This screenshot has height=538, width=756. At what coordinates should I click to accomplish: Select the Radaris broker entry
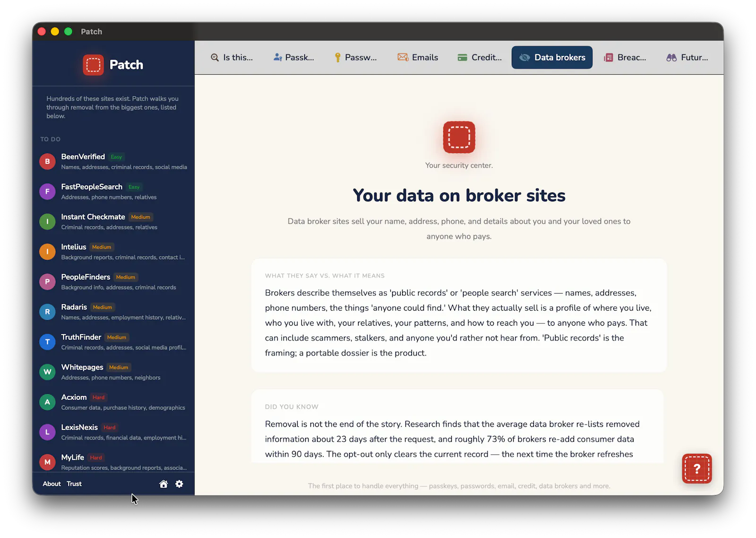pos(113,312)
